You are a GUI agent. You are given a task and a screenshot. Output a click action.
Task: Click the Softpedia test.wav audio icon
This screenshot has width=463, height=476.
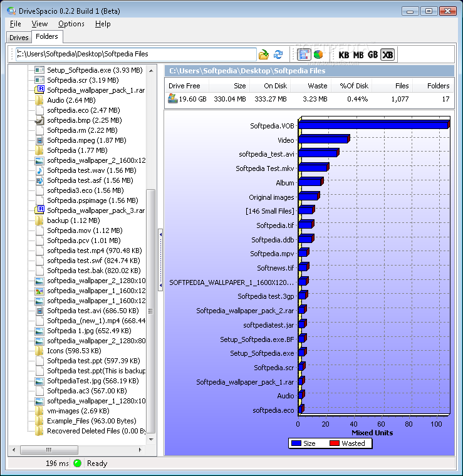point(39,170)
